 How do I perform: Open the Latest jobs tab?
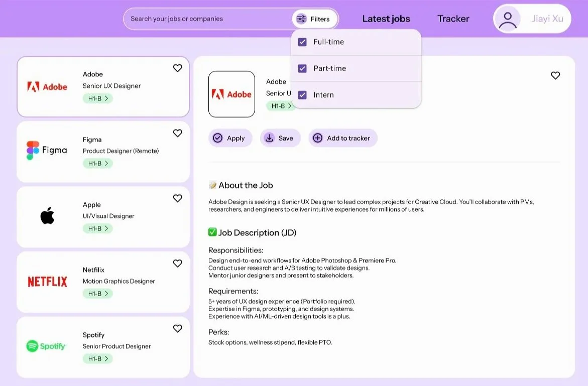coord(386,19)
